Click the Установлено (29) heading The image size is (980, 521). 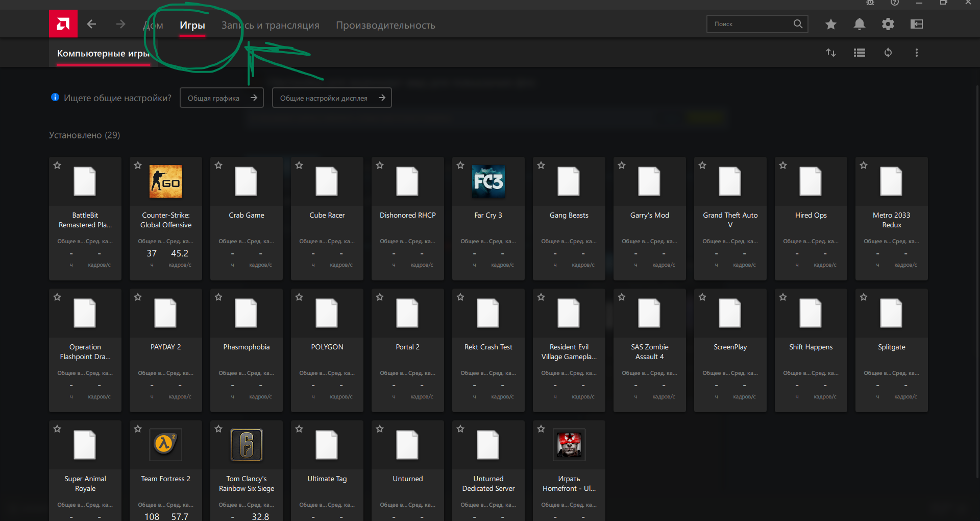(x=85, y=135)
